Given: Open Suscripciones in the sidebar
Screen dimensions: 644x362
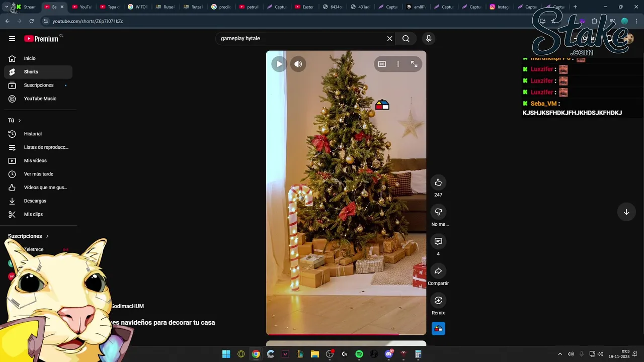Looking at the screenshot, I should 38,85.
